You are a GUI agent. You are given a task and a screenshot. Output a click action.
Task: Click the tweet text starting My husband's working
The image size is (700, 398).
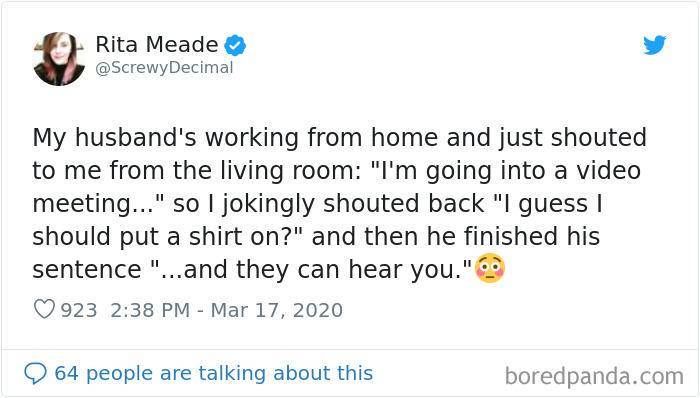click(339, 203)
